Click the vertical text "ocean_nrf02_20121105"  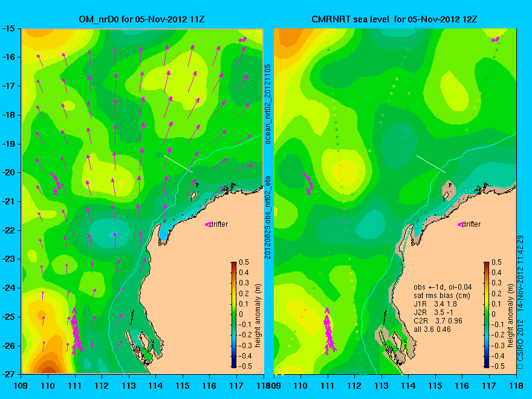click(x=268, y=104)
